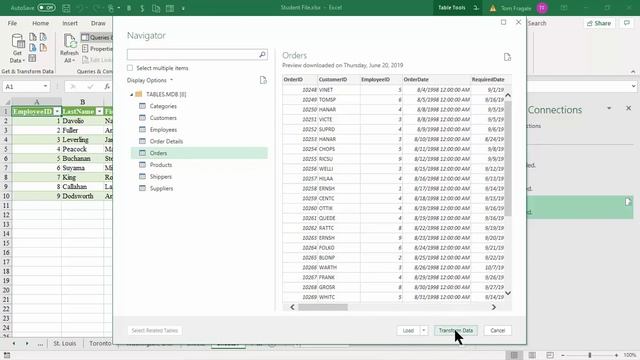Screen dimensions: 640x360
Task: Switch to Page Break Preview icon
Action: [550, 355]
